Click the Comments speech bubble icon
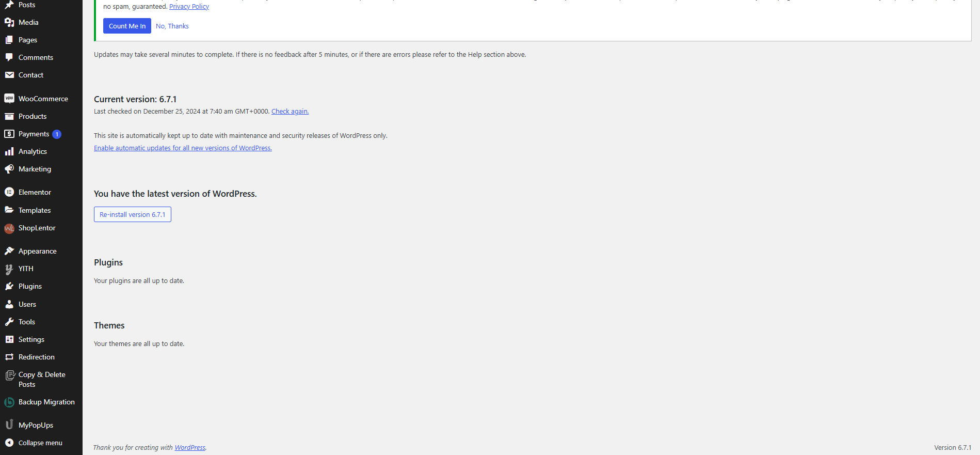The width and height of the screenshot is (980, 455). click(9, 57)
